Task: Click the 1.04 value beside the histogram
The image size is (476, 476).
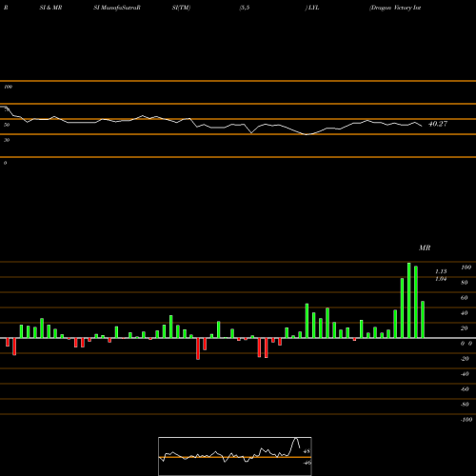Action: point(441,279)
